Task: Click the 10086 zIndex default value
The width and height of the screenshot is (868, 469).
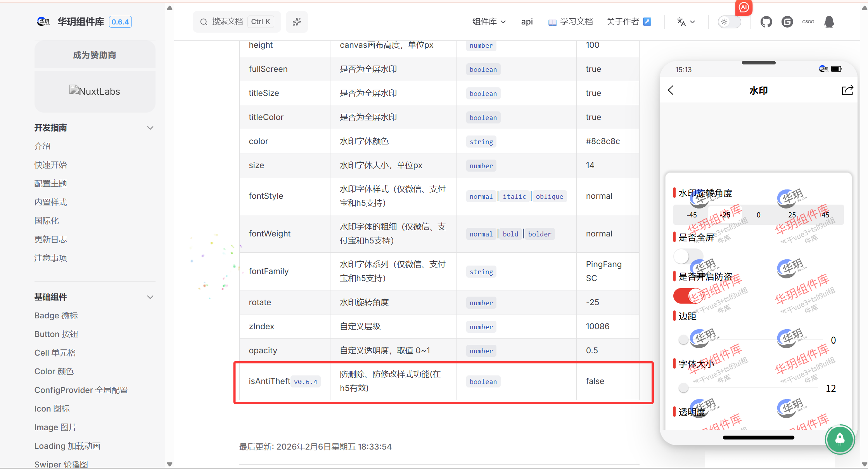Action: click(x=597, y=327)
